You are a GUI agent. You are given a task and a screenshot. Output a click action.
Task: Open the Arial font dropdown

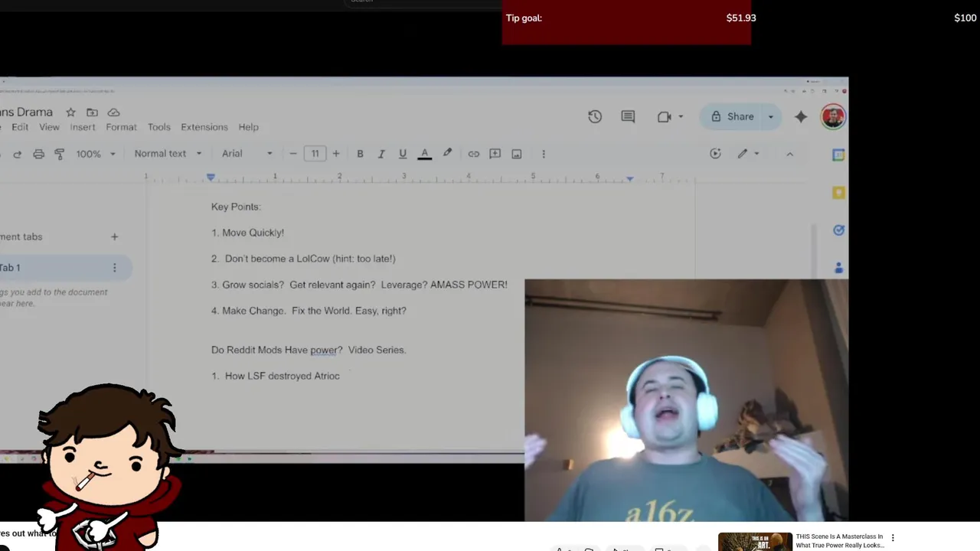pyautogui.click(x=247, y=154)
